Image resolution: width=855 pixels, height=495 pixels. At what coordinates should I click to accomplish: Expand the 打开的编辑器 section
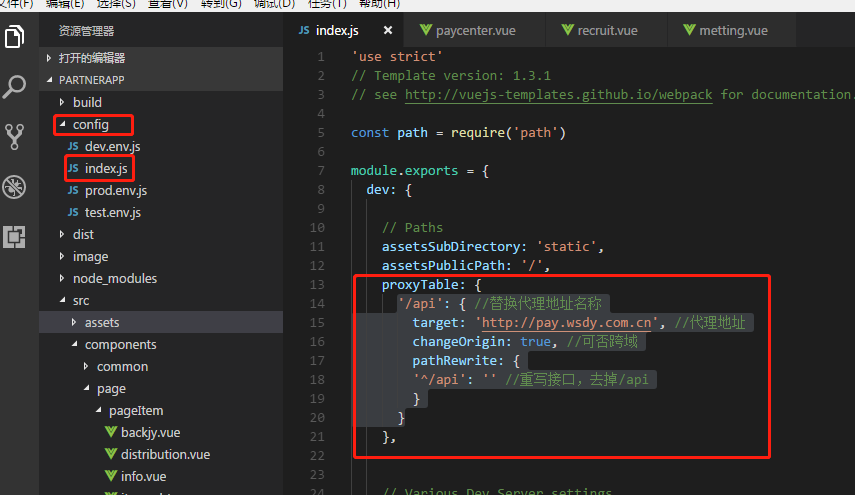click(x=162, y=58)
